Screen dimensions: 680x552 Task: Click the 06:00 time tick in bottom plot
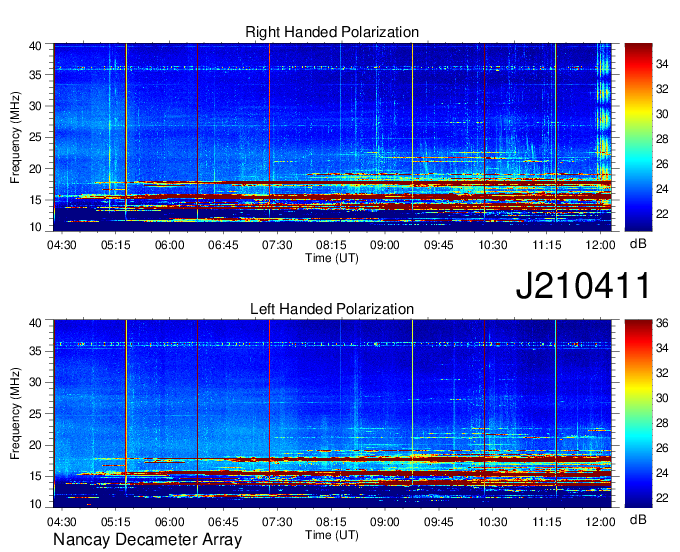tap(170, 522)
